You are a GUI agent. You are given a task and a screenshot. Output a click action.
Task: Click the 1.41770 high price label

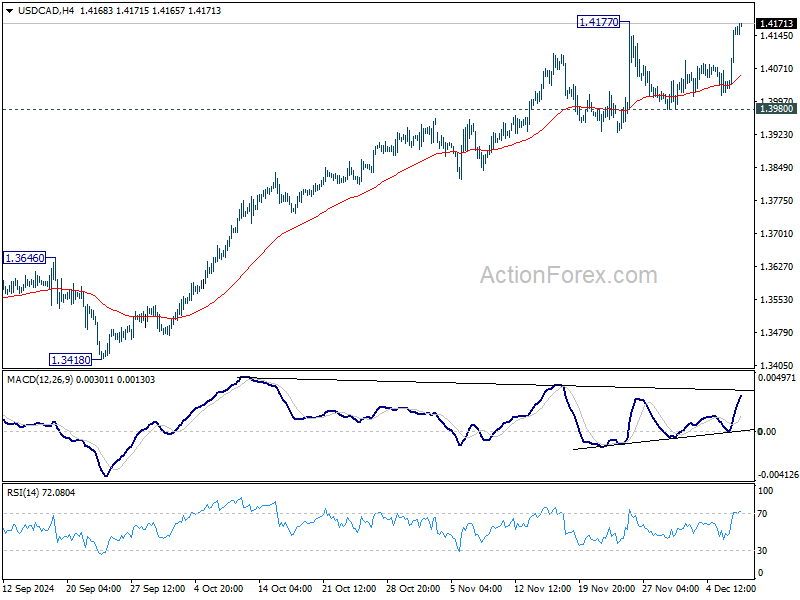598,22
